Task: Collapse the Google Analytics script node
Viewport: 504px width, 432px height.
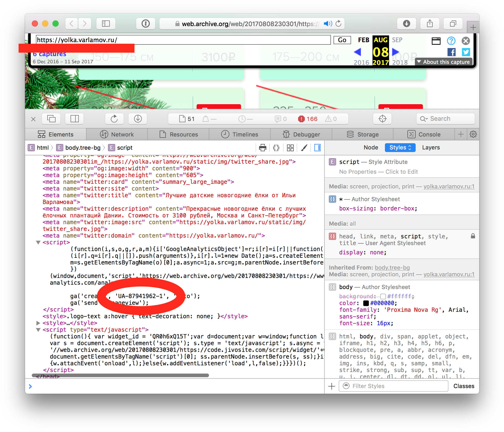Action: pos(38,242)
